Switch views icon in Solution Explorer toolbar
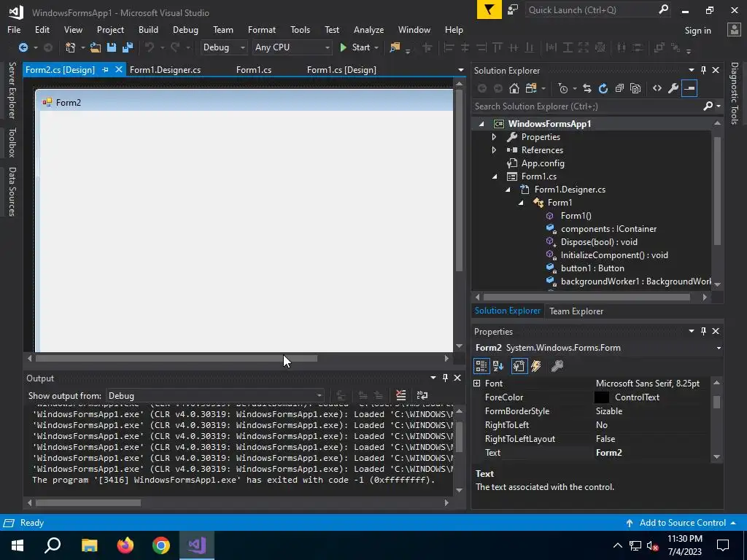Screen dimensions: 747x560 pos(531,88)
